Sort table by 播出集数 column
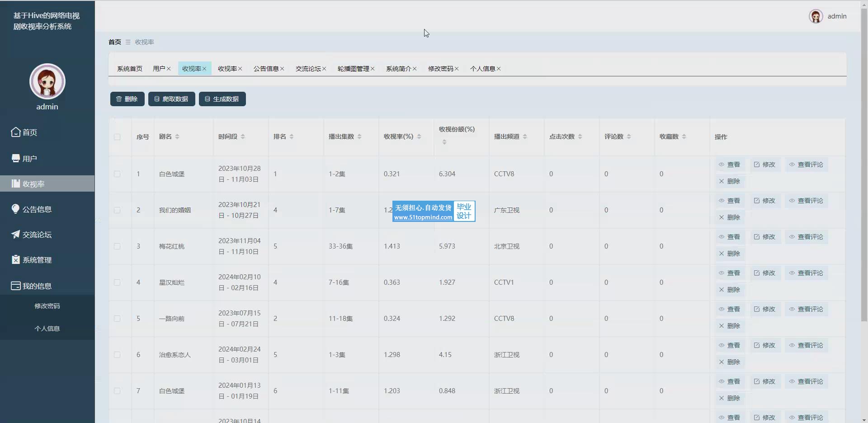The height and width of the screenshot is (423, 868). click(359, 136)
